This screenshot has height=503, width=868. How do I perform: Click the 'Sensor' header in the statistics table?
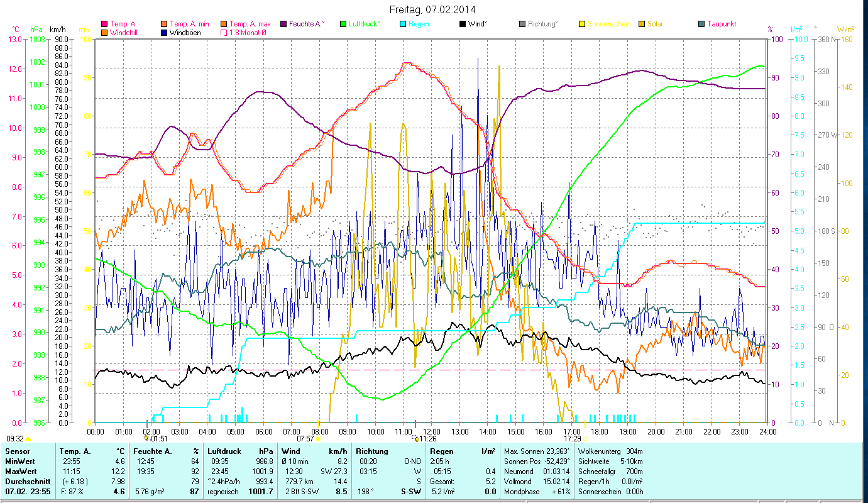click(16, 451)
